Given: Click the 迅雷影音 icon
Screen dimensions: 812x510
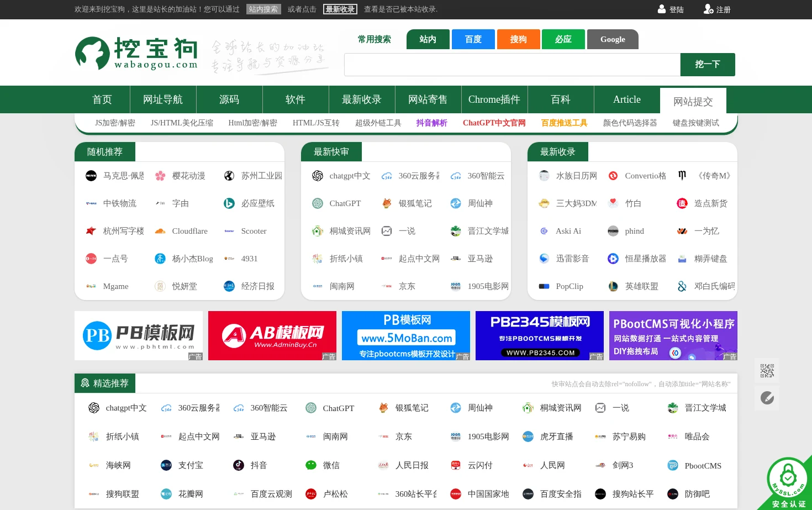Looking at the screenshot, I should tap(544, 259).
